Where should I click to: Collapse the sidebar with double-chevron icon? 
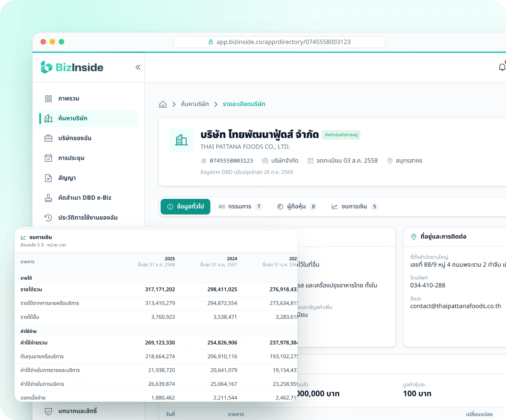tap(138, 67)
